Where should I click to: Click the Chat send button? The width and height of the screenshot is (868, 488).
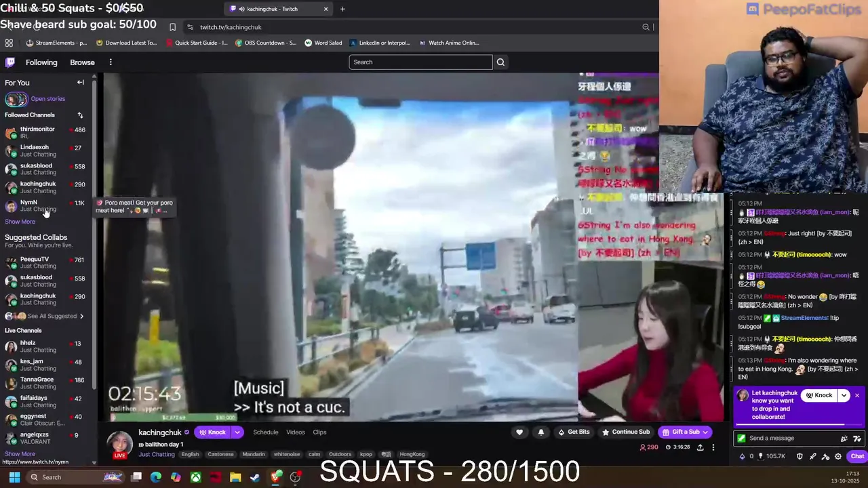[857, 456]
